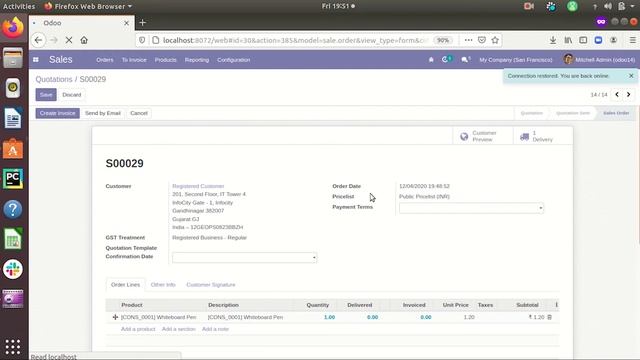Save the page to Pocket icon
Image resolution: width=640 pixels, height=360 pixels.
pyautogui.click(x=482, y=40)
